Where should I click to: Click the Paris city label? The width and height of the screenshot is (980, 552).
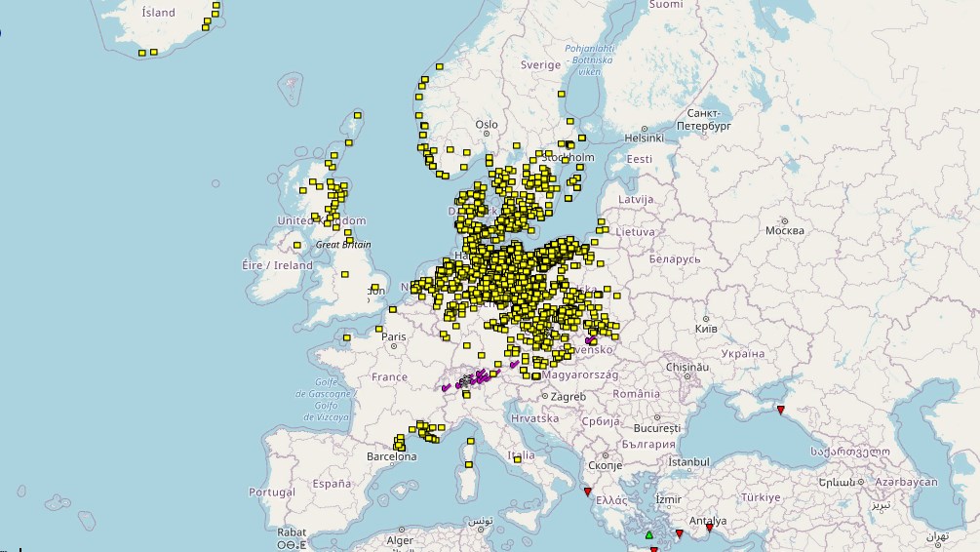[395, 336]
